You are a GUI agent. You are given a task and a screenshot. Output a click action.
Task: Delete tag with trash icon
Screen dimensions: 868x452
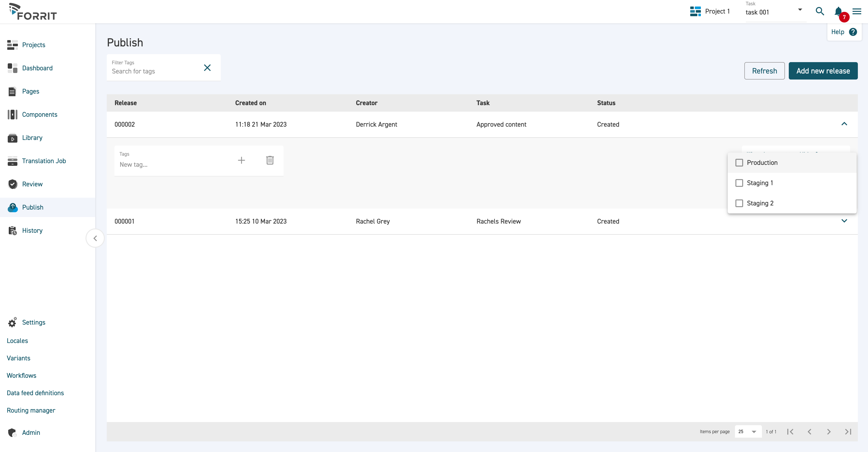pyautogui.click(x=270, y=160)
